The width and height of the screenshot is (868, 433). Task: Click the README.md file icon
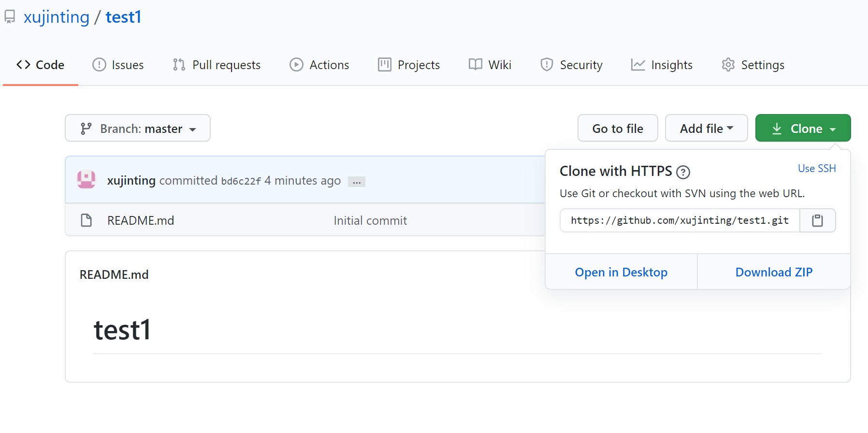click(87, 220)
